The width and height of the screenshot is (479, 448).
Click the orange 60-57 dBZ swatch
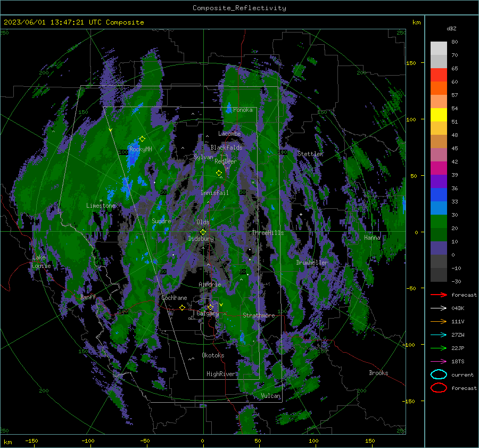439,88
